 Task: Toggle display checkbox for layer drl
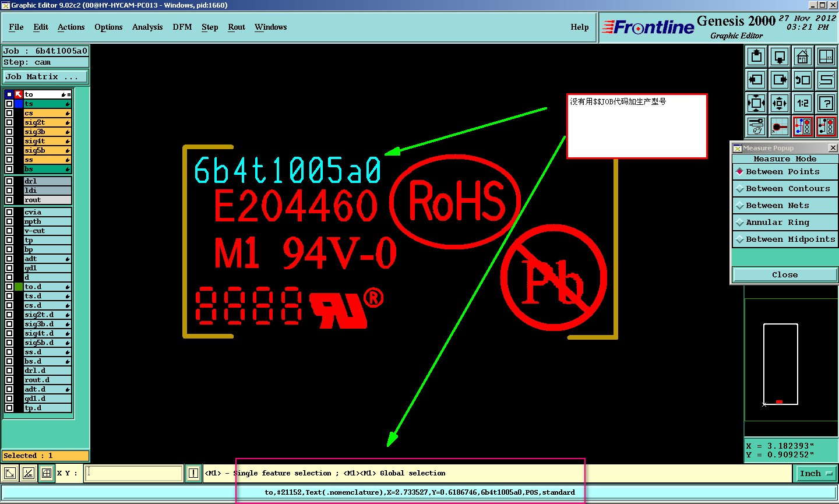[x=9, y=181]
